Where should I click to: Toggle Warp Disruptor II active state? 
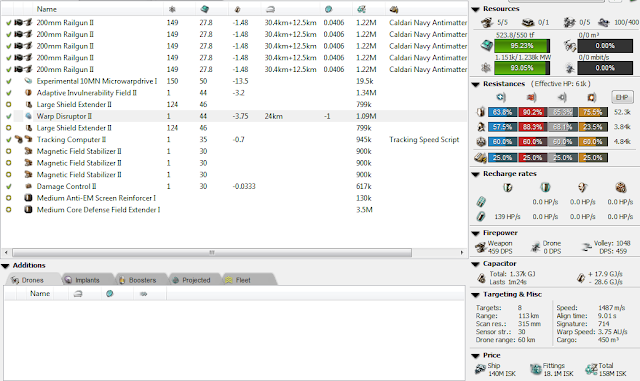(8, 116)
